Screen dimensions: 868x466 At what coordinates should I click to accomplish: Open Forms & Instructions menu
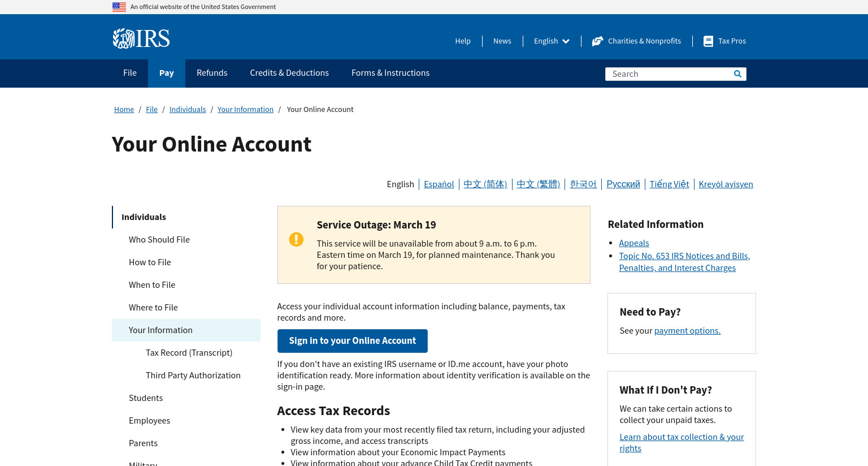390,73
